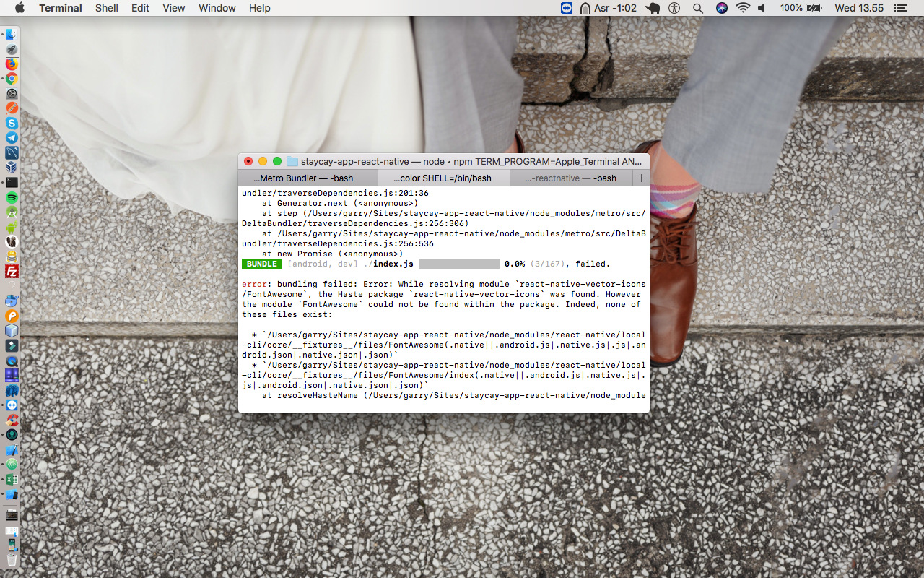This screenshot has height=578, width=924.
Task: Open the Shell menu
Action: pyautogui.click(x=107, y=8)
